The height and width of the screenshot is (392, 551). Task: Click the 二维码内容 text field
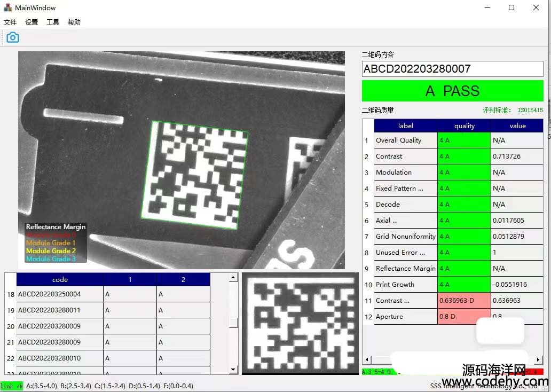coord(453,69)
